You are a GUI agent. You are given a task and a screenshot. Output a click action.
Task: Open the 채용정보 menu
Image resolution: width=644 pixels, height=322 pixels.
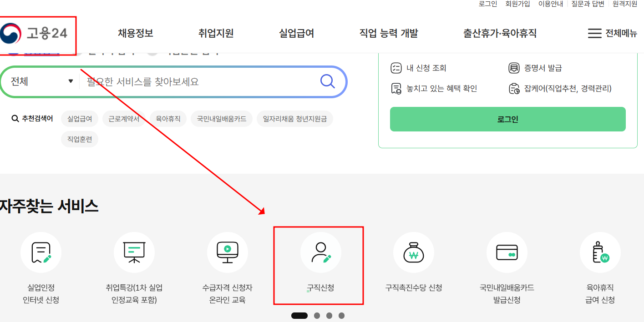pyautogui.click(x=134, y=33)
